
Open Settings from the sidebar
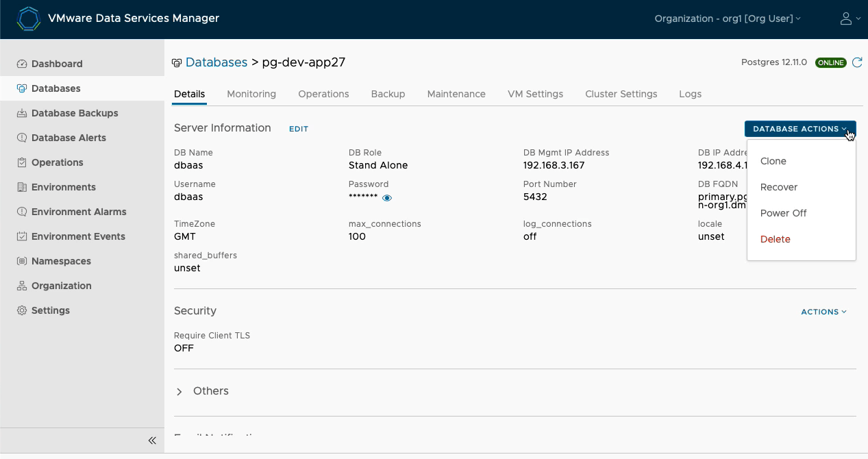coord(51,310)
